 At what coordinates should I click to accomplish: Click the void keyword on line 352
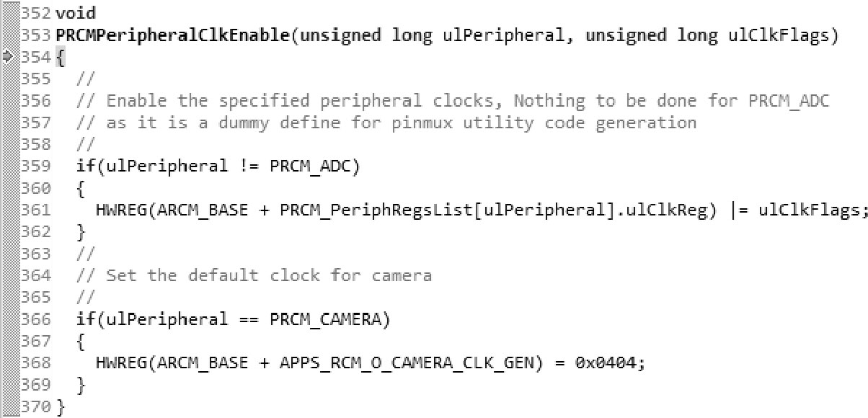pos(75,13)
